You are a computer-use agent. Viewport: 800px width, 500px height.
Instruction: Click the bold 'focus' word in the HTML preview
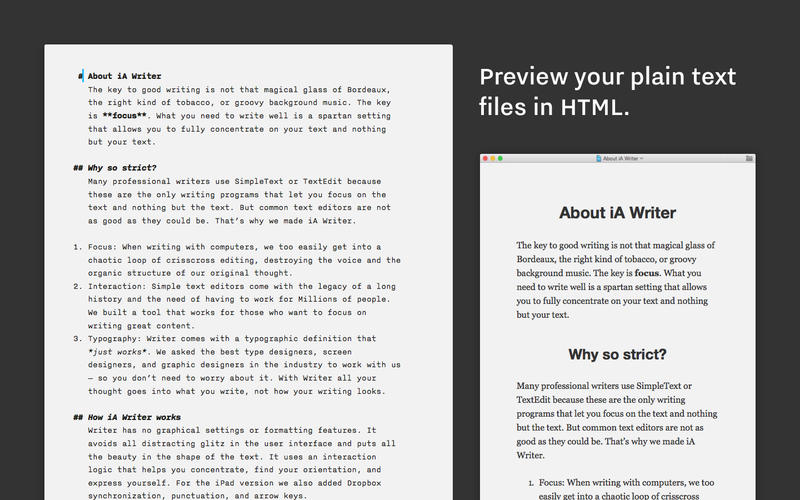(x=647, y=272)
